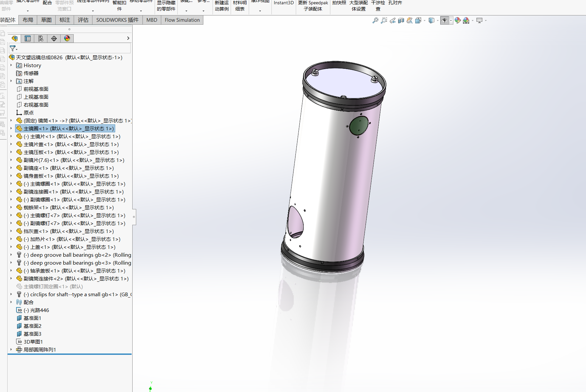Screen dimensions: 586x392
Task: Expand the History node in the tree
Action: pyautogui.click(x=11, y=65)
